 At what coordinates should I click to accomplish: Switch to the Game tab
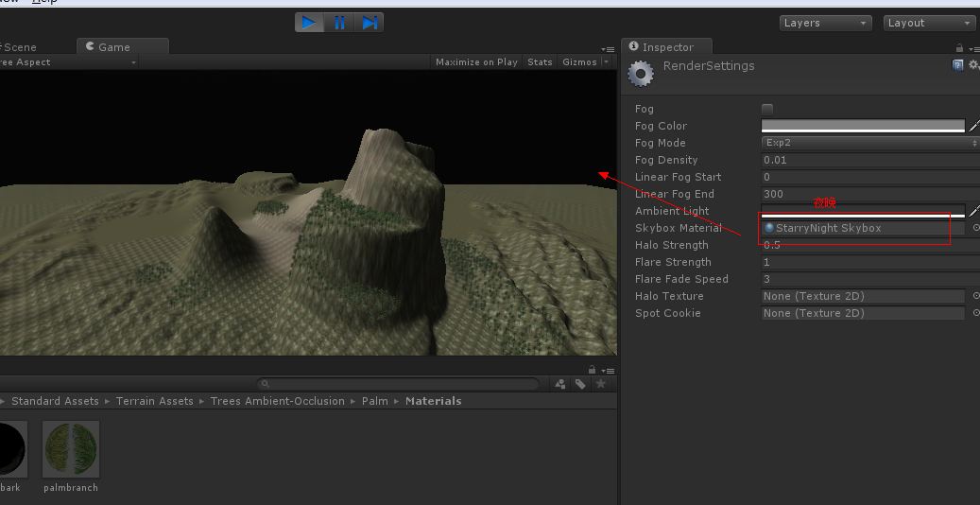coord(123,47)
